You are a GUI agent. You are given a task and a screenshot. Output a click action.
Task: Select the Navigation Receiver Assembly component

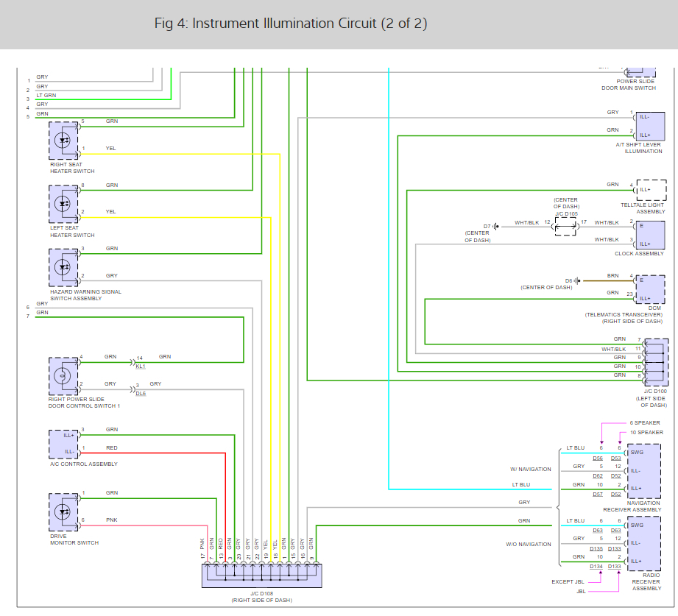coord(644,471)
